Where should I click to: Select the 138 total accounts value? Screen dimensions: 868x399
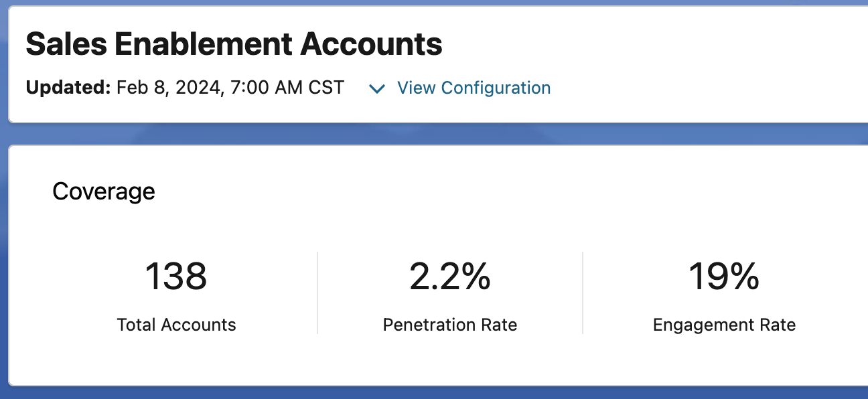coord(176,276)
